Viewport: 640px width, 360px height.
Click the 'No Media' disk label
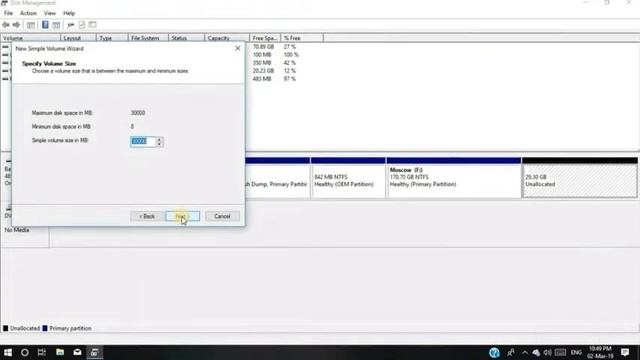pyautogui.click(x=17, y=230)
